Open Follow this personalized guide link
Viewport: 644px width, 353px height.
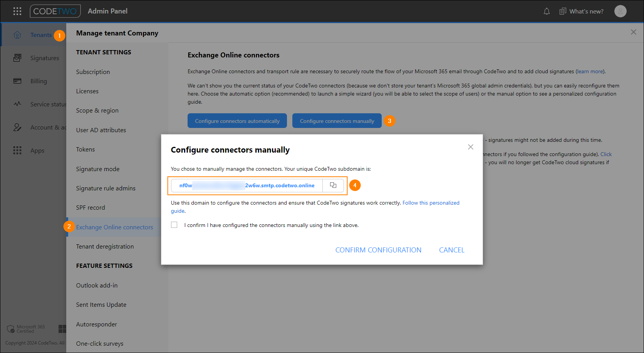click(x=431, y=203)
